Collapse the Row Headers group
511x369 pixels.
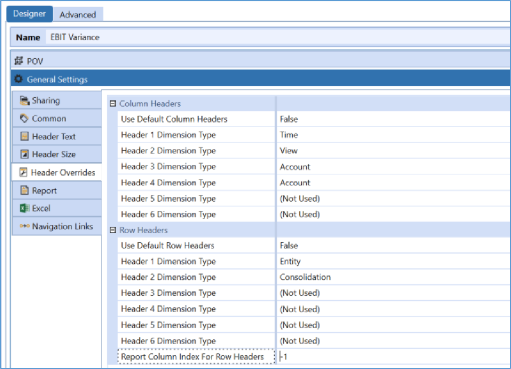tap(113, 230)
